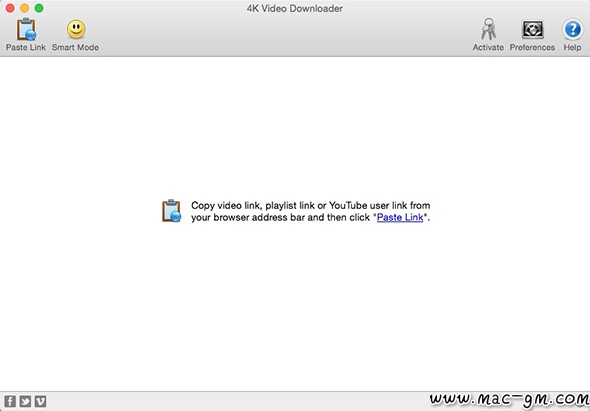Viewport: 590px width, 411px height.
Task: Open Help question mark icon
Action: click(x=572, y=29)
